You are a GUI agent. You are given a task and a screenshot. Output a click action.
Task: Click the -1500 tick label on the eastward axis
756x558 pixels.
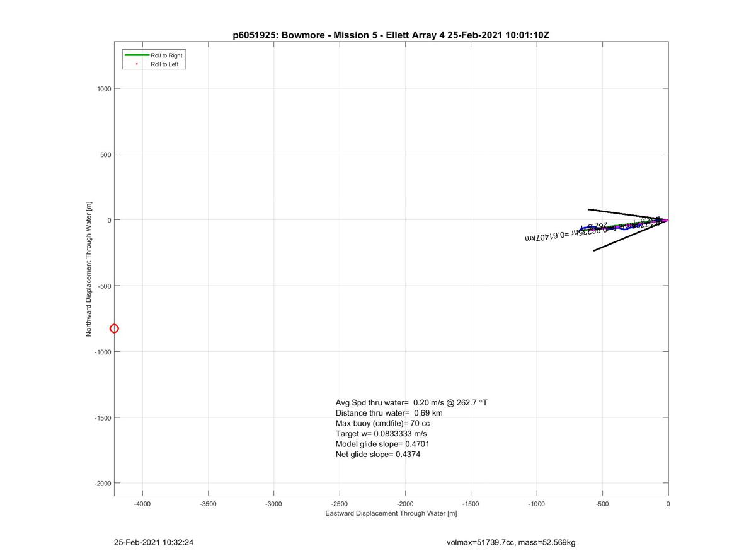coord(471,504)
